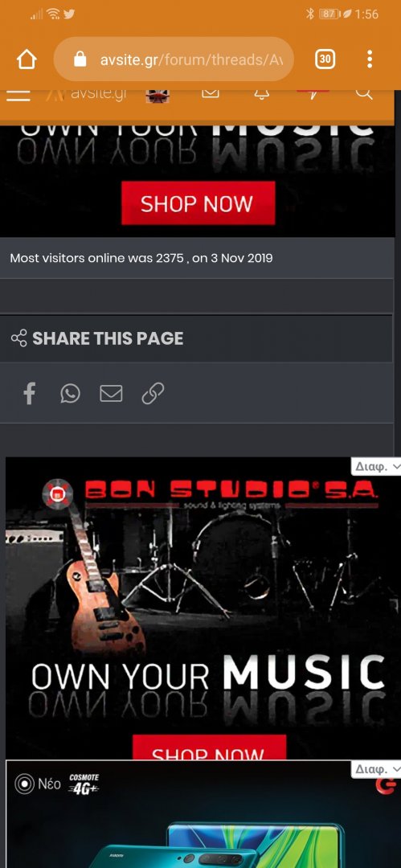Tap the avsite.gr logo
This screenshot has height=868, width=401.
pos(87,95)
